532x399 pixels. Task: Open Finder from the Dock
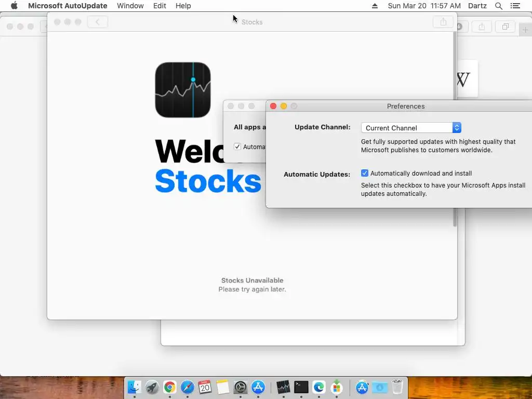point(135,387)
